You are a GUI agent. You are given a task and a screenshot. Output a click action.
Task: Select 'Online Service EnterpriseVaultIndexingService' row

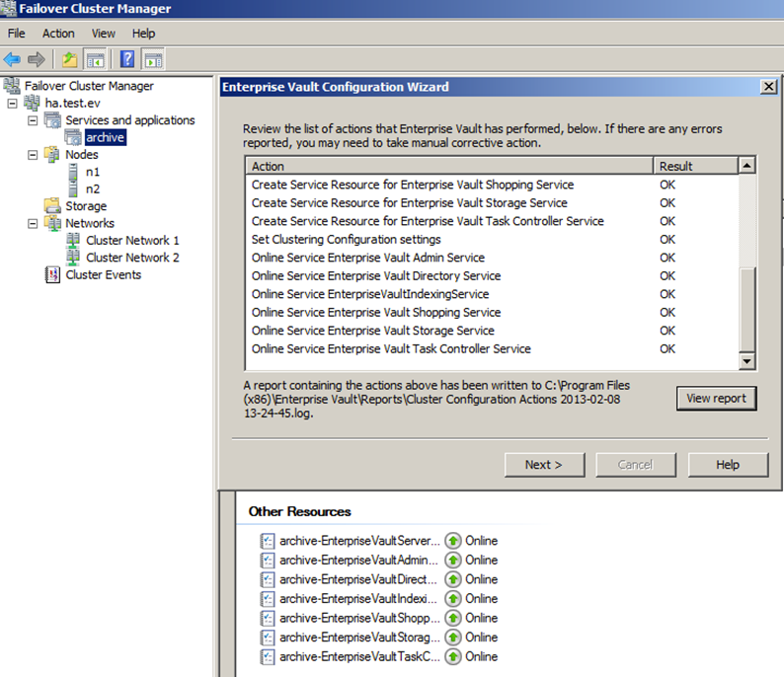tap(492, 294)
